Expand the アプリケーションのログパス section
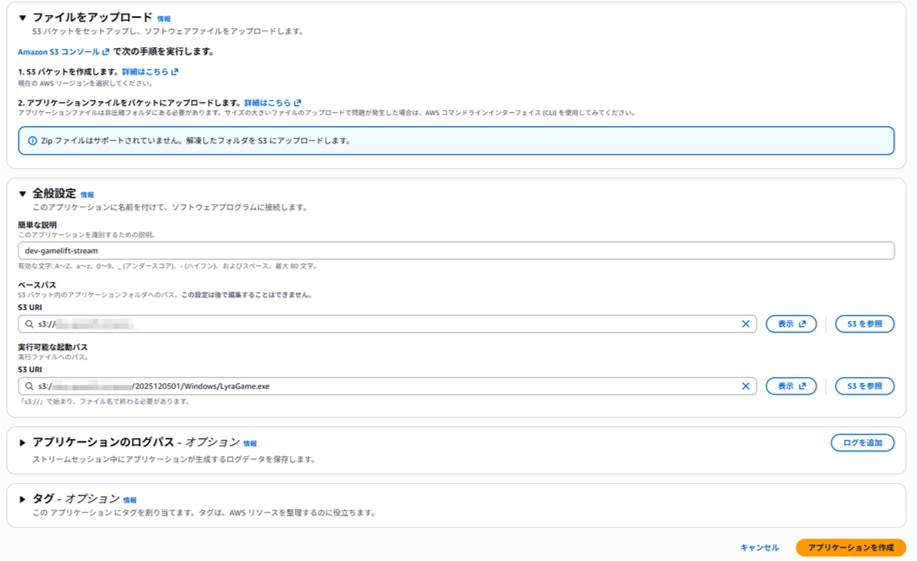The image size is (917, 561). (23, 442)
